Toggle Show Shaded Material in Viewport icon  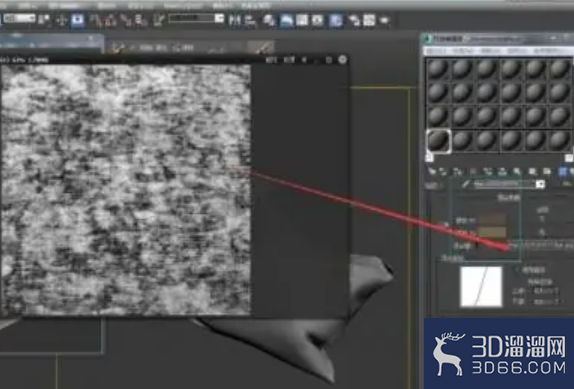(547, 171)
